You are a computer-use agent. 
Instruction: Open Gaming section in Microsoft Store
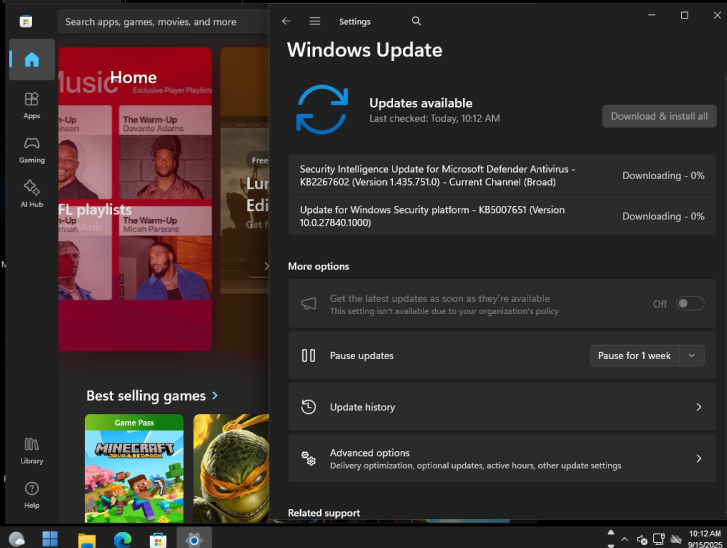pos(32,150)
